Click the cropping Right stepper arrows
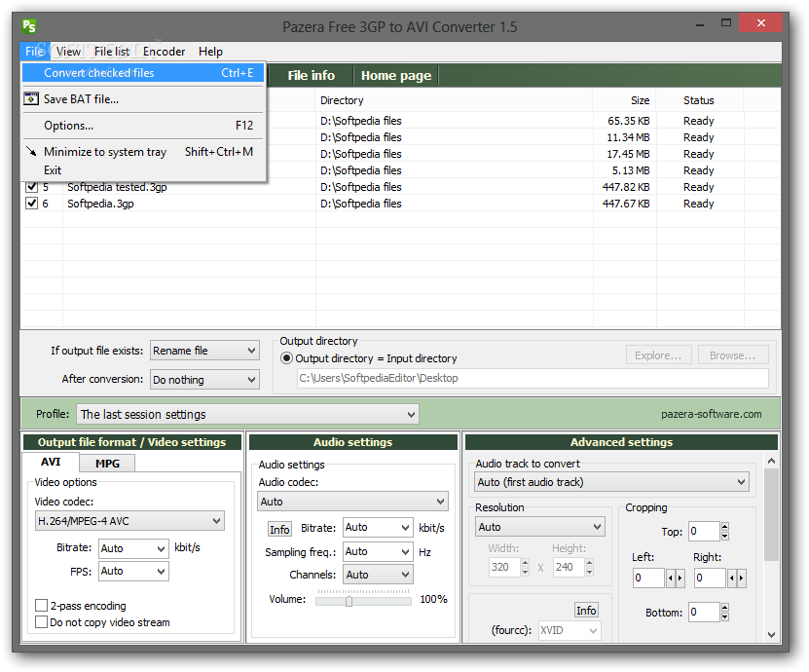This screenshot has width=809, height=672. point(736,579)
